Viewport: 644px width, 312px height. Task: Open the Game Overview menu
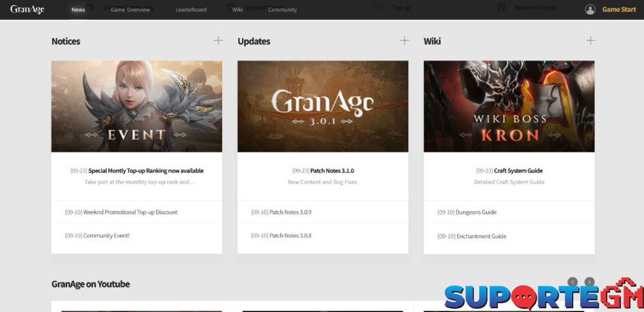click(x=130, y=10)
